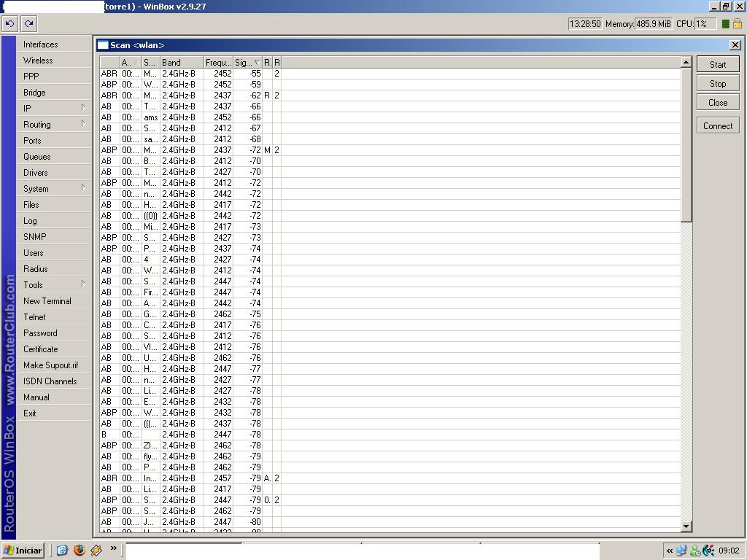Stop the wireless scan
The height and width of the screenshot is (560, 747).
[x=718, y=83]
